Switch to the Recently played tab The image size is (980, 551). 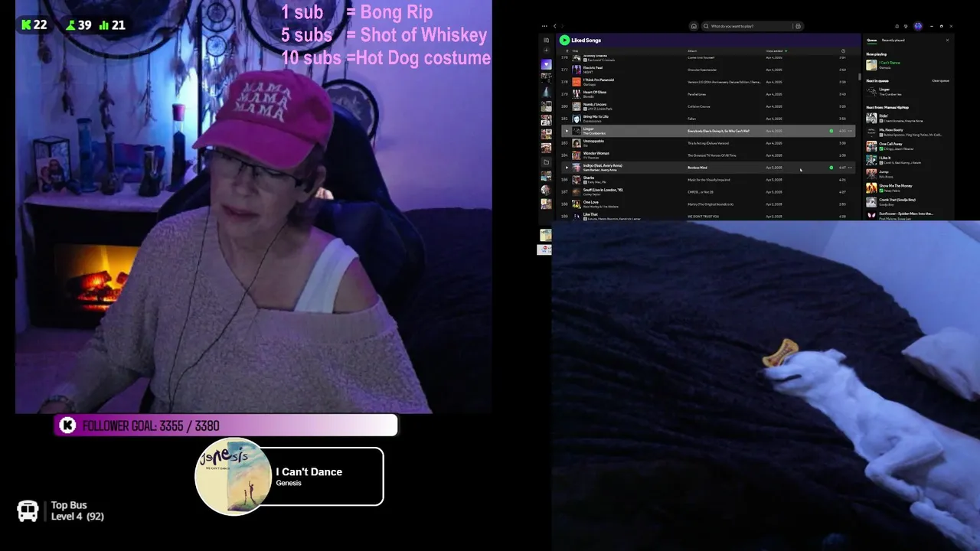893,40
